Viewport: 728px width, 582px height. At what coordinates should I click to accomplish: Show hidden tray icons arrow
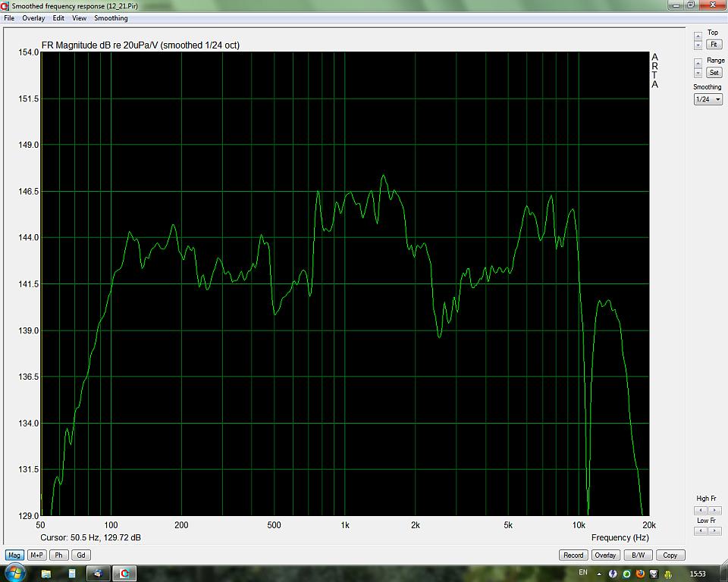tap(599, 574)
